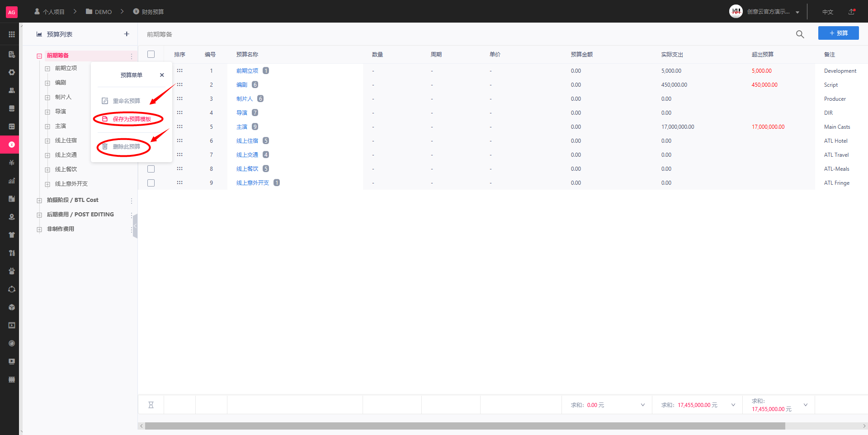The width and height of the screenshot is (868, 435).
Task: Click the drag handle for row 1
Action: click(x=179, y=70)
